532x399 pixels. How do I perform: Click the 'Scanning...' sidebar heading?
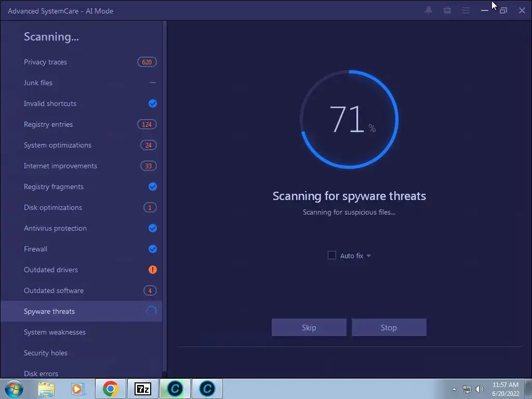coord(51,37)
